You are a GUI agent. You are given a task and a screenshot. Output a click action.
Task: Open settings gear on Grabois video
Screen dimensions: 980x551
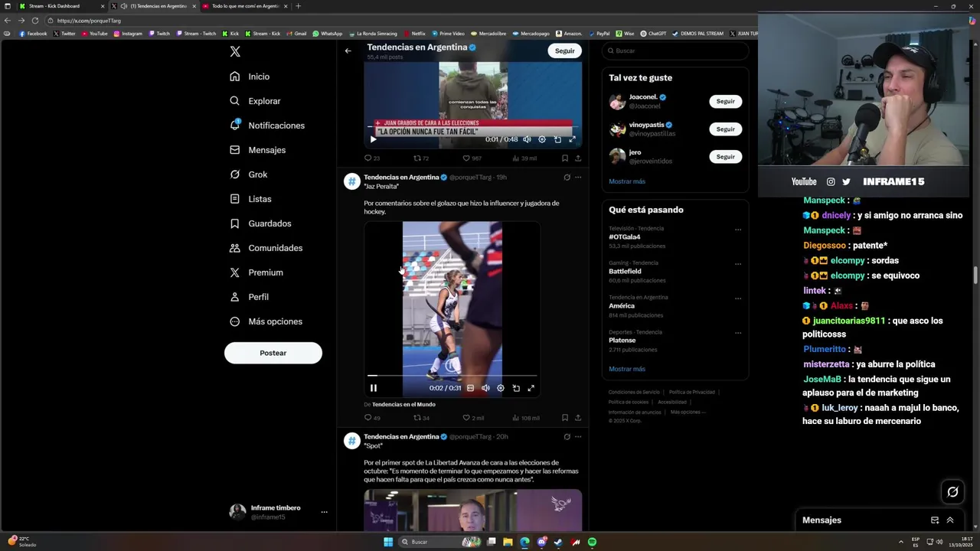(542, 139)
